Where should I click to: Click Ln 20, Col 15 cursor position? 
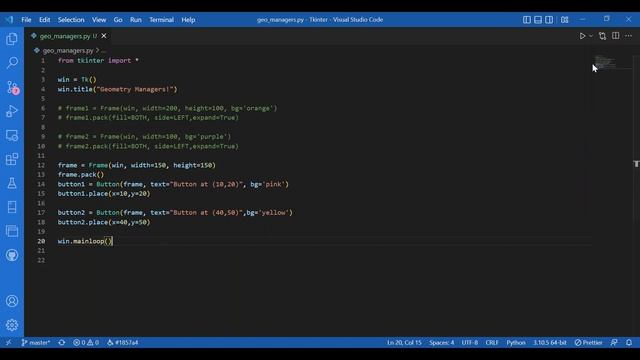404,342
